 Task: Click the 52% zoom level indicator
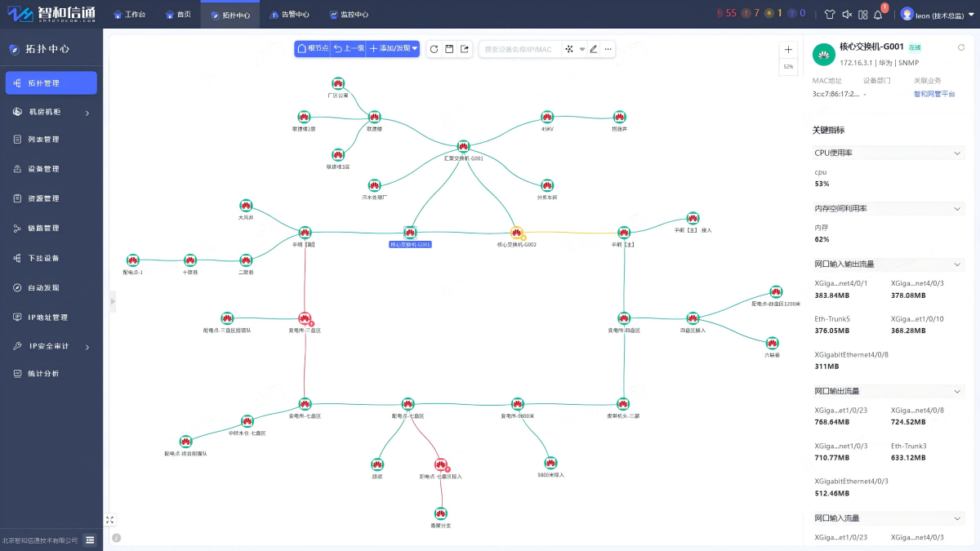[x=788, y=66]
